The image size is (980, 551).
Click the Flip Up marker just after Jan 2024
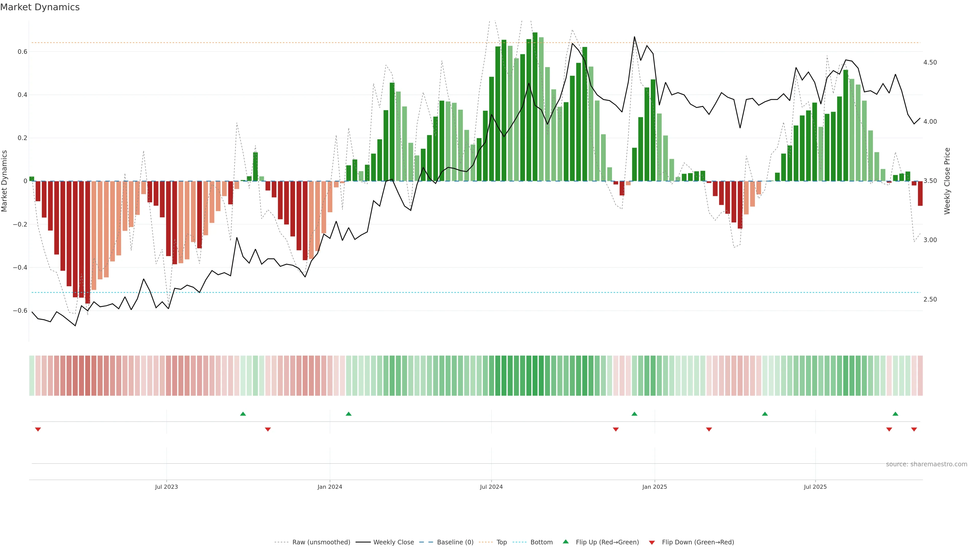[348, 414]
